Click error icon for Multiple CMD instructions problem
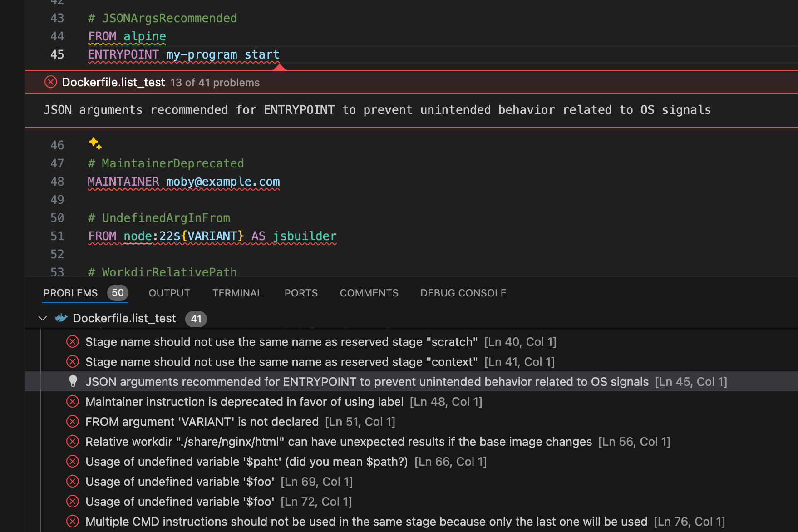 coord(73,522)
